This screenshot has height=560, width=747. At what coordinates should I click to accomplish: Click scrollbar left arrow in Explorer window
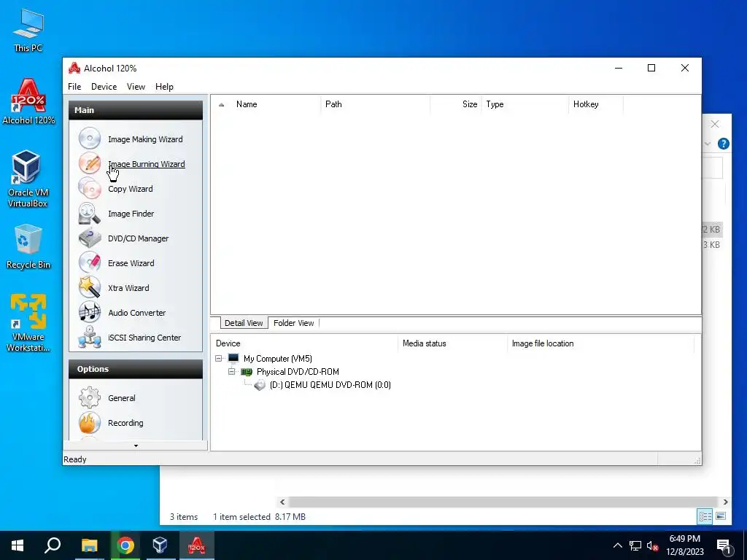tap(282, 502)
